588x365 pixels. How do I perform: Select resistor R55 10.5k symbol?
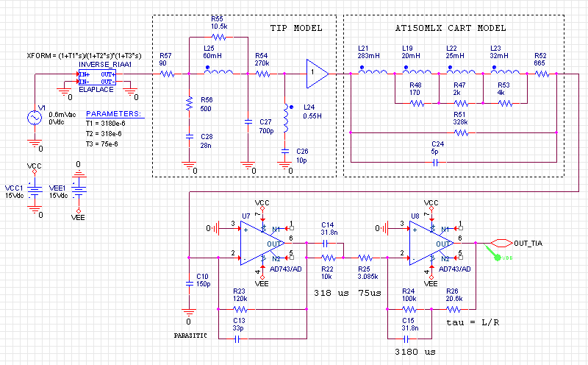(218, 37)
